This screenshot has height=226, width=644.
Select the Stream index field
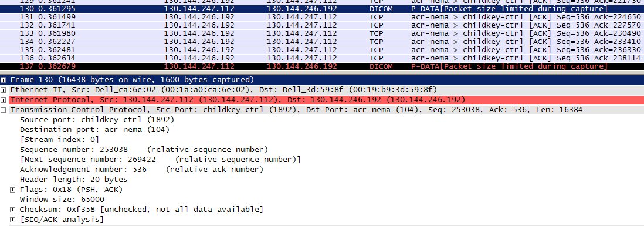click(60, 139)
